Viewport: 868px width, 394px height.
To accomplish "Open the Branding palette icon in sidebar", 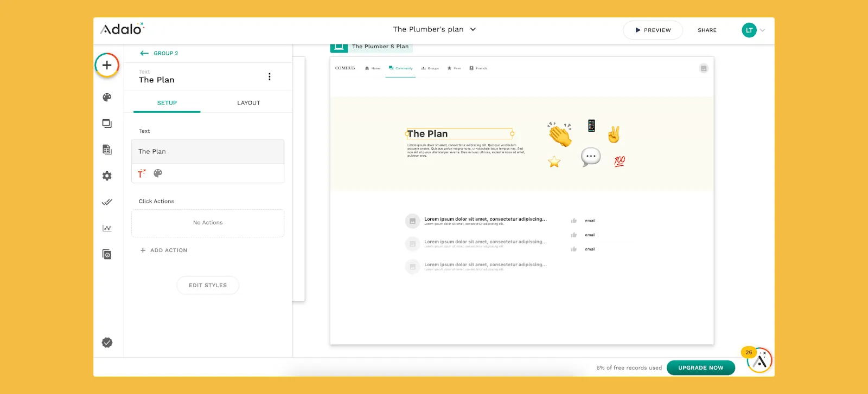I will click(x=107, y=98).
